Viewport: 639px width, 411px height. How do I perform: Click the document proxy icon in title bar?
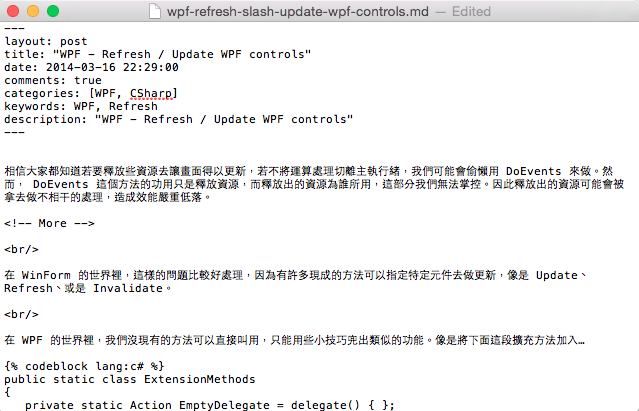[x=155, y=11]
